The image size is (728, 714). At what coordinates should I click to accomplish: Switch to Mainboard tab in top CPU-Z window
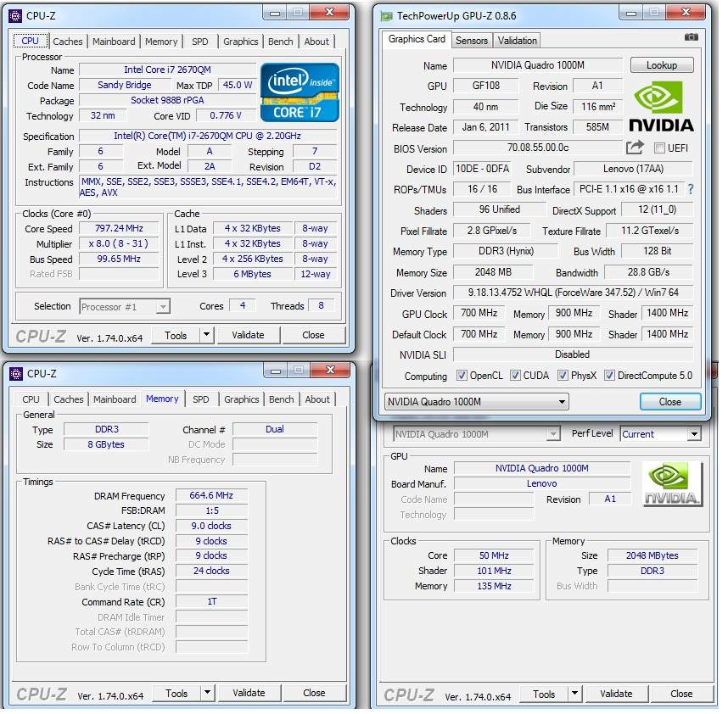tap(114, 42)
